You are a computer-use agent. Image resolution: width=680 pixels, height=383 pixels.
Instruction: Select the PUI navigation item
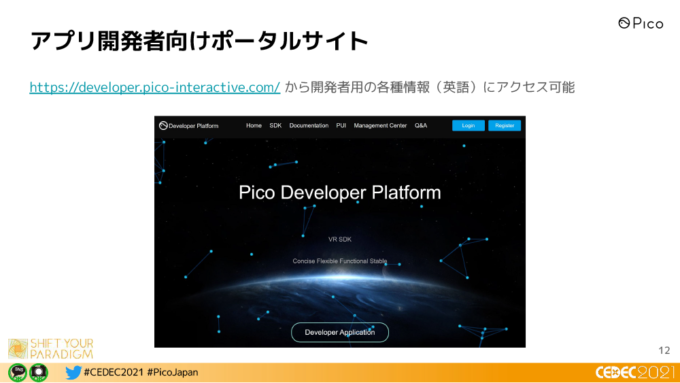tap(341, 125)
